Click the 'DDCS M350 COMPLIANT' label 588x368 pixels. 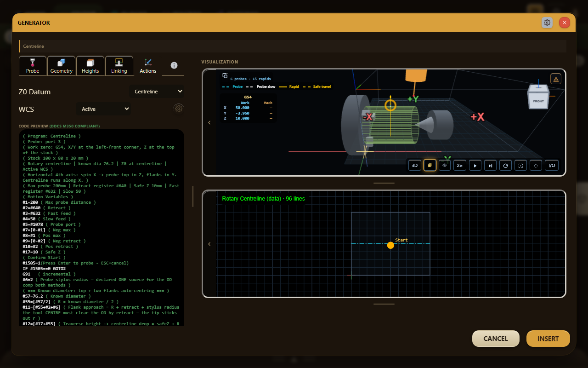(74, 126)
